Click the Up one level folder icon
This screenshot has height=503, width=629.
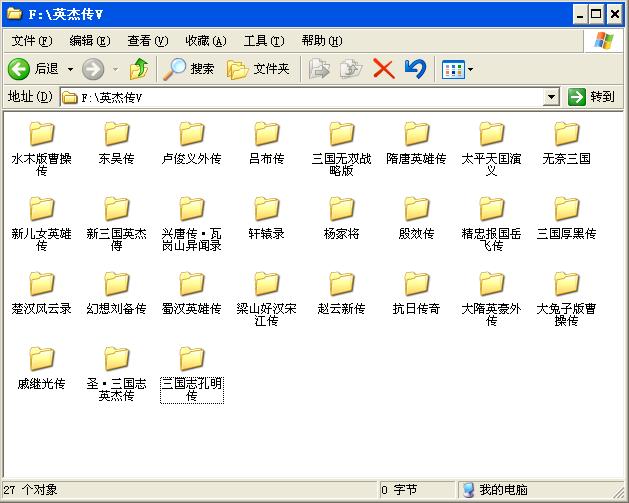pyautogui.click(x=139, y=69)
